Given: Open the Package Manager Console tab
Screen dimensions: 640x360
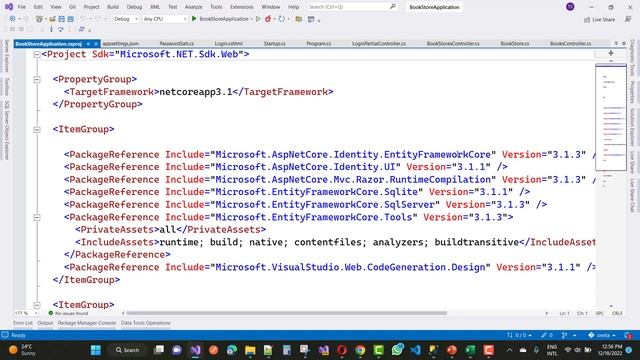Looking at the screenshot, I should (87, 323).
